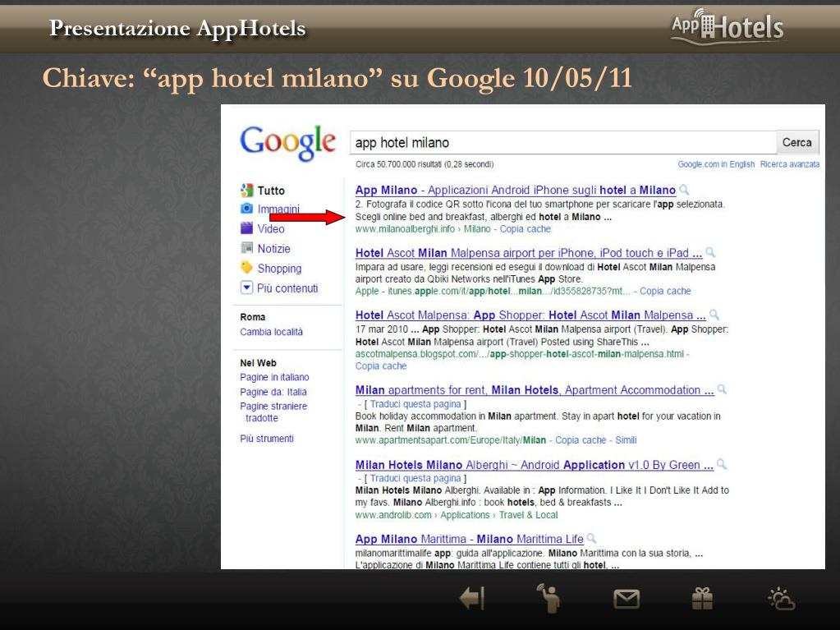Click Circa 50.700.000 risultati text

(x=425, y=164)
